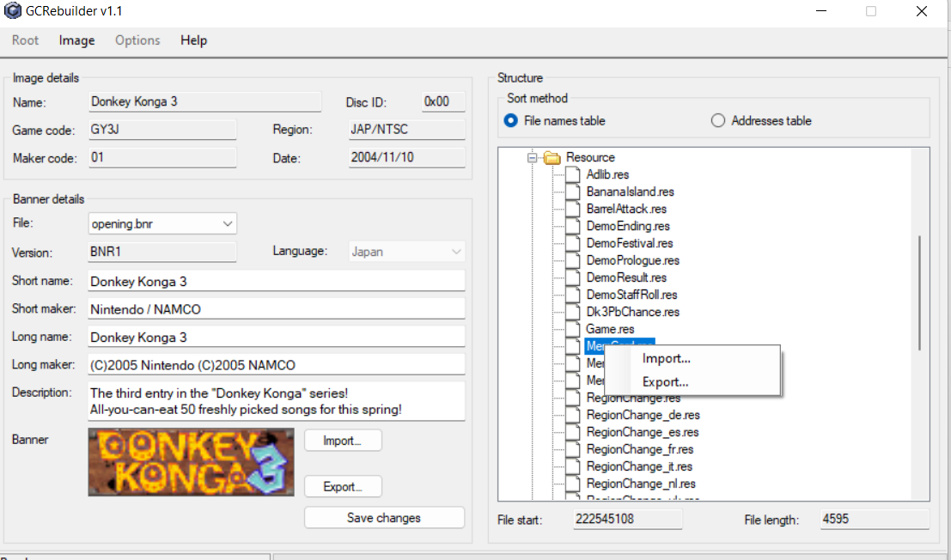Click the Description text box
This screenshot has height=560, width=951.
pyautogui.click(x=277, y=401)
